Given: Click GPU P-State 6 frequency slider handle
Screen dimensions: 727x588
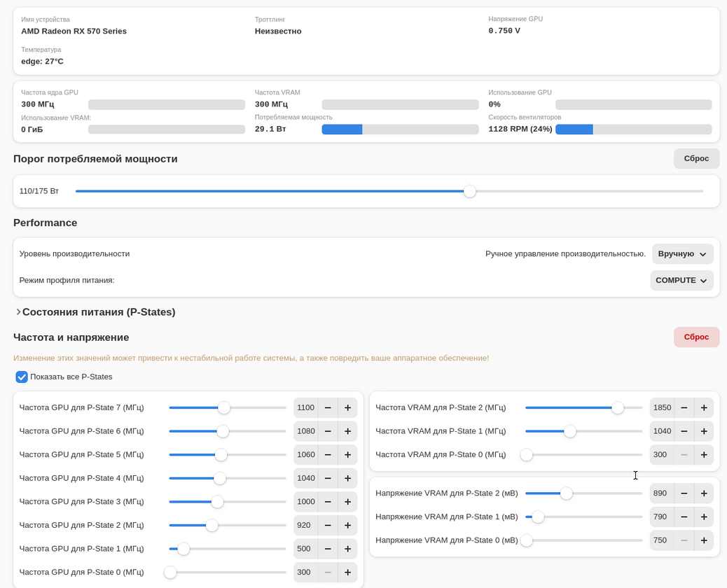Looking at the screenshot, I should 223,431.
